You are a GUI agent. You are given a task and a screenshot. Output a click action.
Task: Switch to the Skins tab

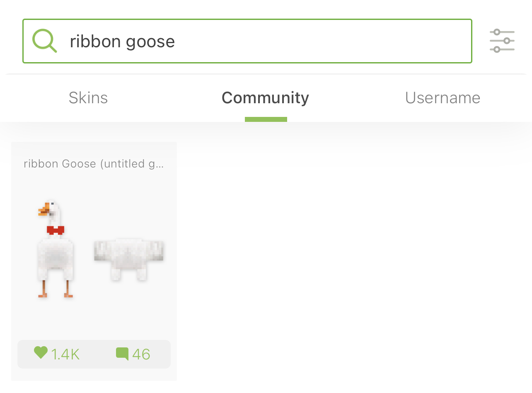88,98
